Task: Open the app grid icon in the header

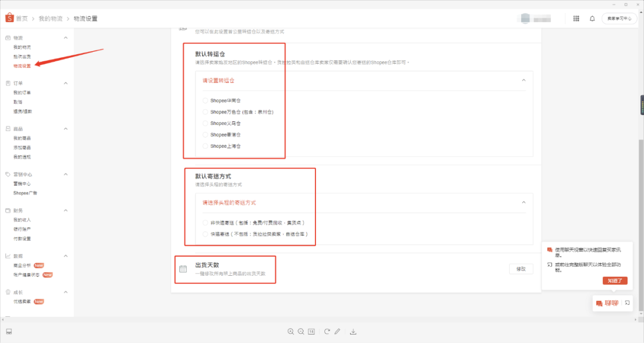Action: click(x=576, y=18)
